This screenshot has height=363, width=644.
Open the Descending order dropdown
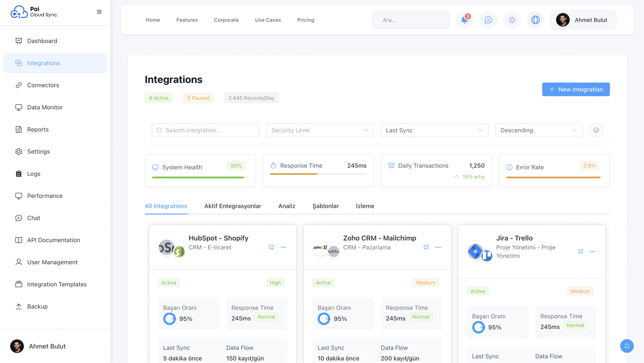(x=539, y=130)
